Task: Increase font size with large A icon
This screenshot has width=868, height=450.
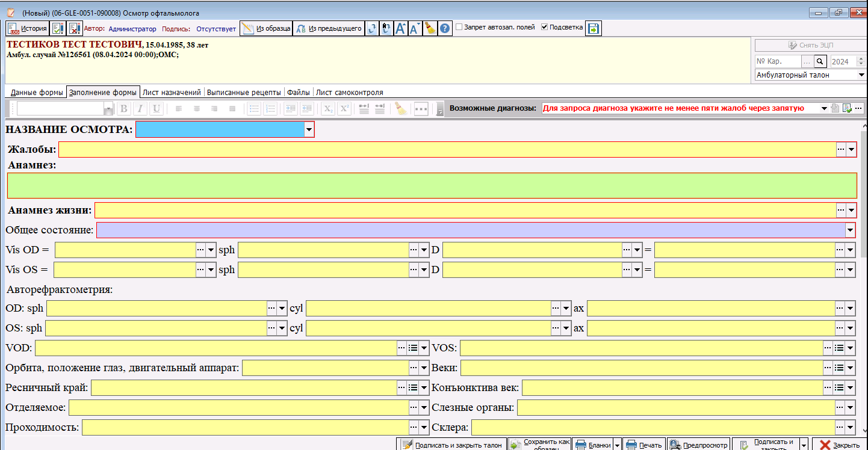Action: coord(400,28)
